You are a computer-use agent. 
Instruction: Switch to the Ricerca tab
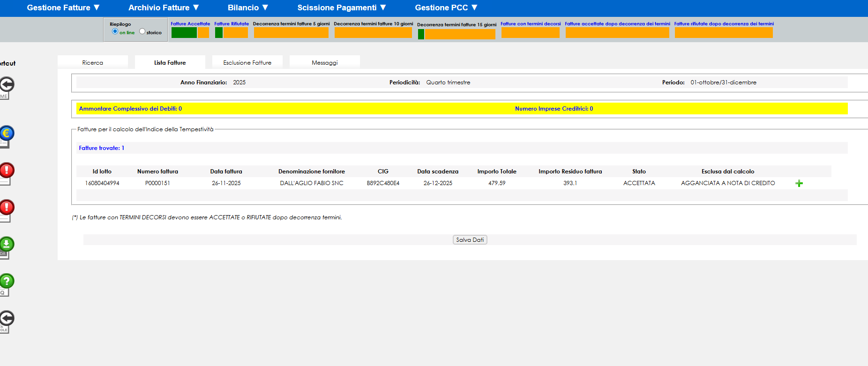[x=93, y=62]
